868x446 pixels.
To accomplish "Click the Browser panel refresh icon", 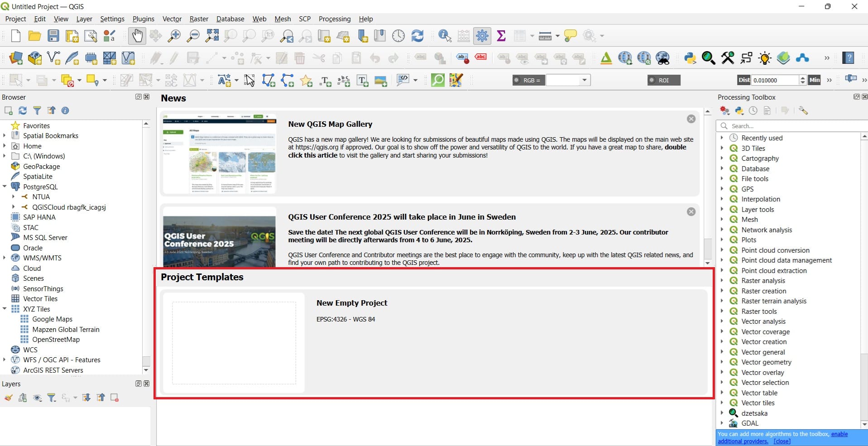I will click(23, 110).
